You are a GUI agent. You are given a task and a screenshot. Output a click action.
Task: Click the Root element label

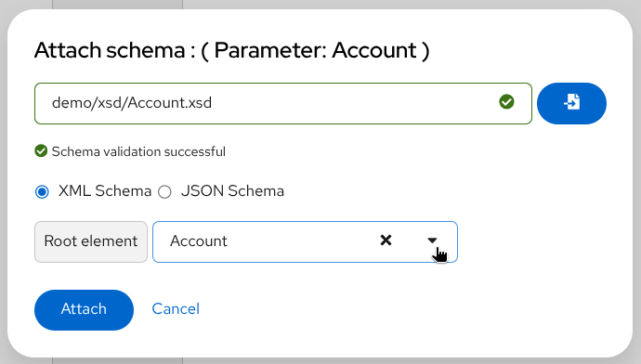91,241
